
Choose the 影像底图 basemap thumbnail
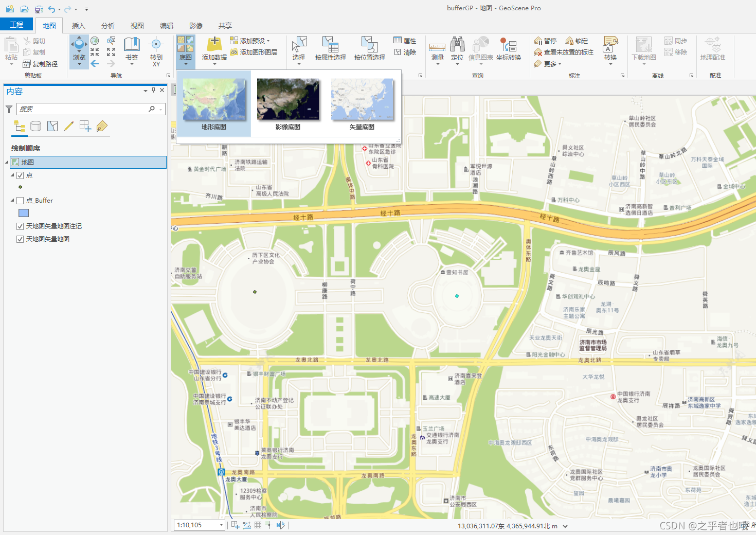[x=288, y=104]
